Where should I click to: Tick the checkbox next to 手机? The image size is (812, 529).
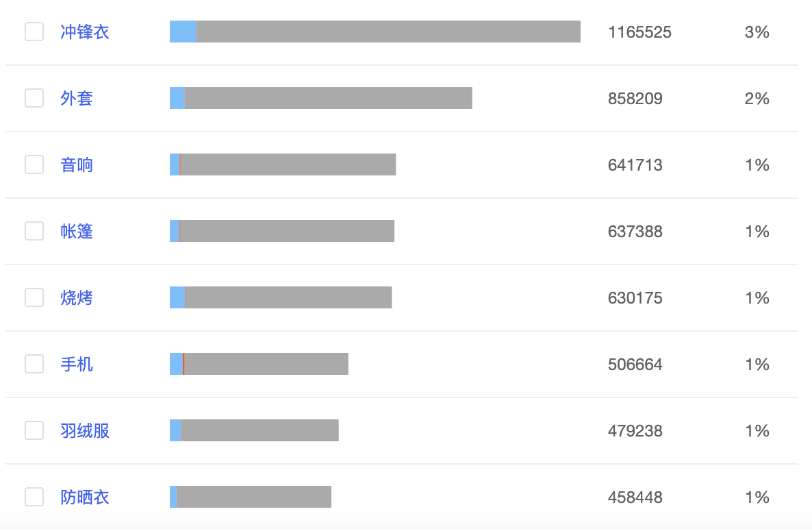click(34, 364)
